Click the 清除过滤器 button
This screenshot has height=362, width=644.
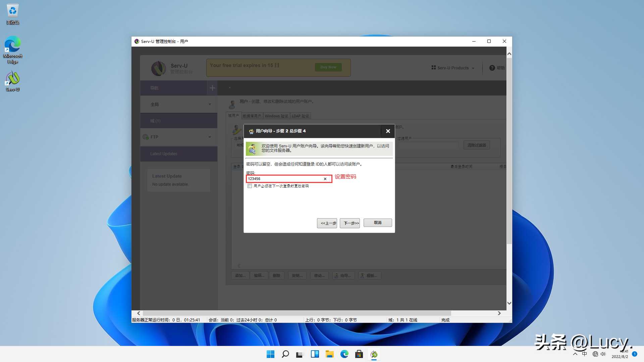click(477, 145)
